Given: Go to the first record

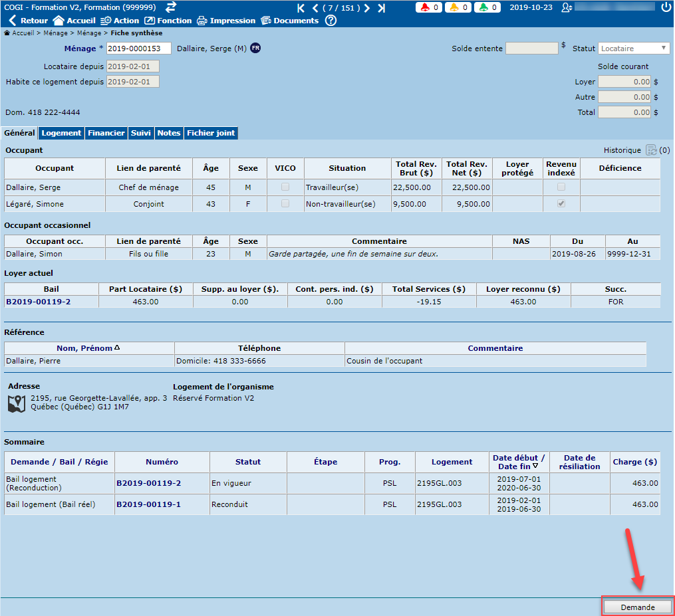Looking at the screenshot, I should 301,8.
